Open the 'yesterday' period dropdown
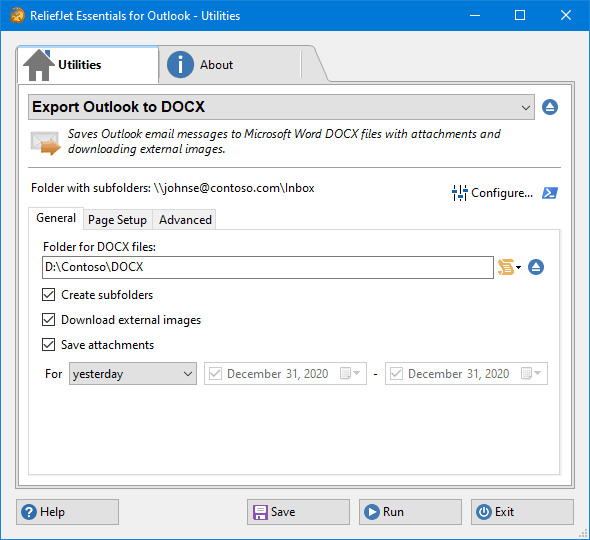Viewport: 590px width, 540px height. (132, 374)
